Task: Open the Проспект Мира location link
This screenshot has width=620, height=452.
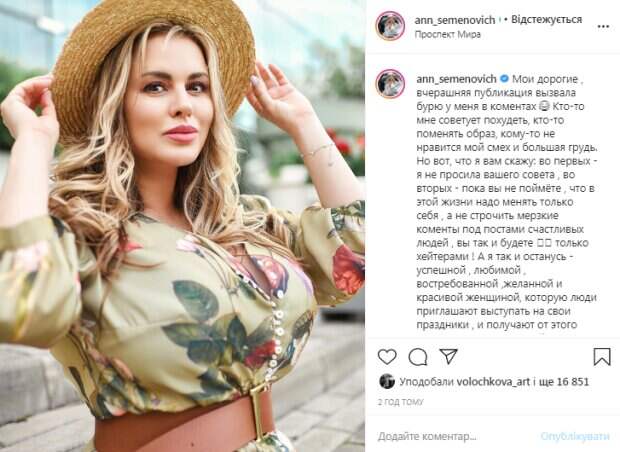Action: (x=448, y=34)
